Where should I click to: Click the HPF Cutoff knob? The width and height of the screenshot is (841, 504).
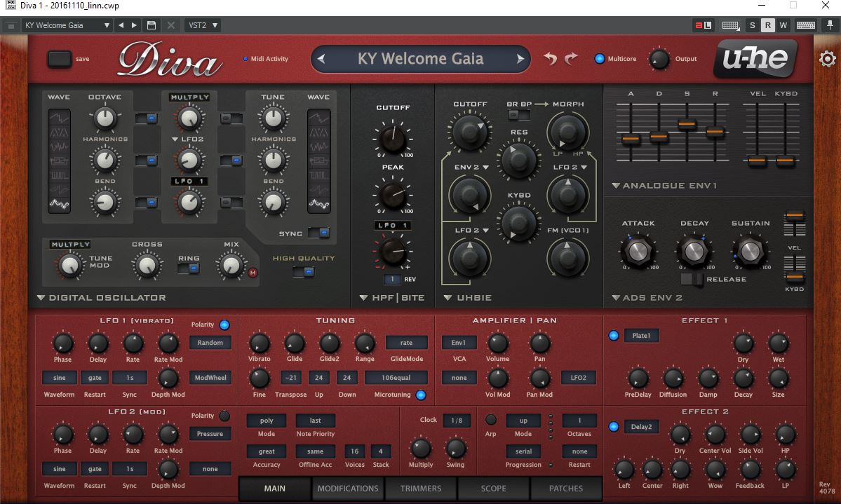pyautogui.click(x=393, y=138)
